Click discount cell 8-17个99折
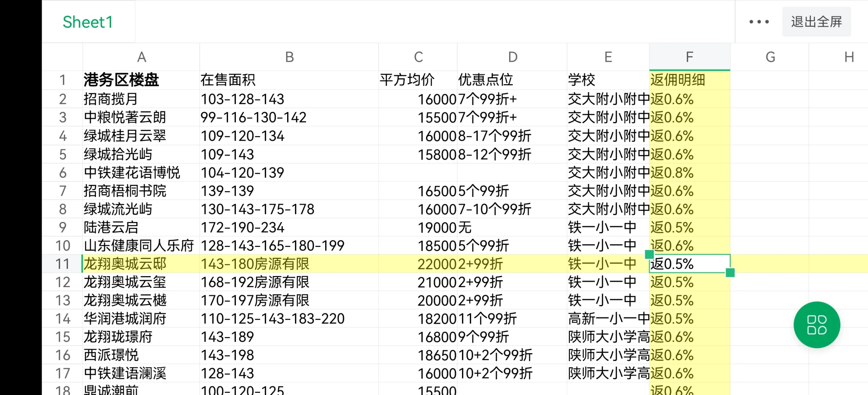Viewport: 868px width, 395px height. pyautogui.click(x=512, y=136)
